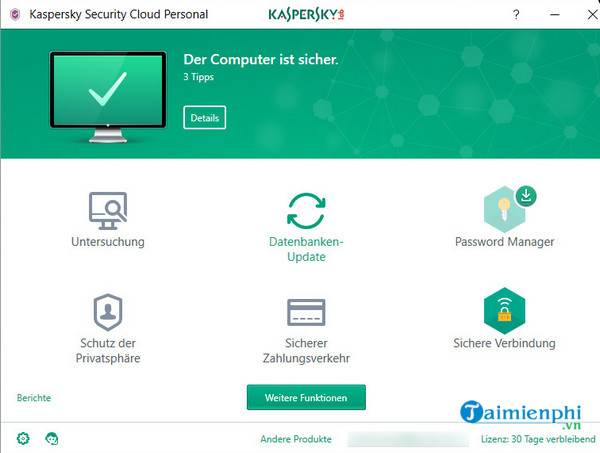Click the Details button
The height and width of the screenshot is (453, 600).
[205, 117]
